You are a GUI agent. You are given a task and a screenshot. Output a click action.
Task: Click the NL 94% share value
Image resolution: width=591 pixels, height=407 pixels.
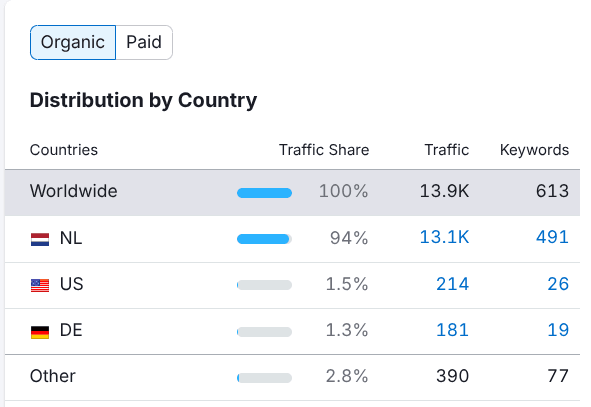[349, 238]
